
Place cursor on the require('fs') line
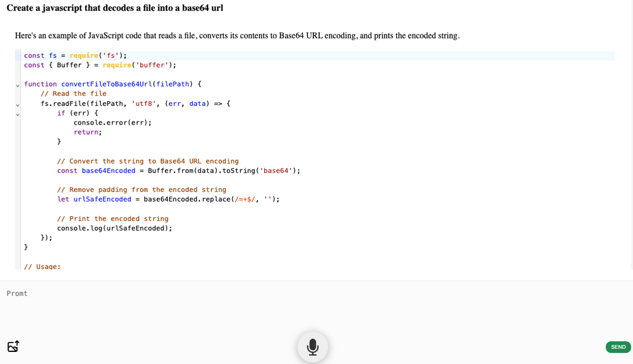[x=75, y=55]
